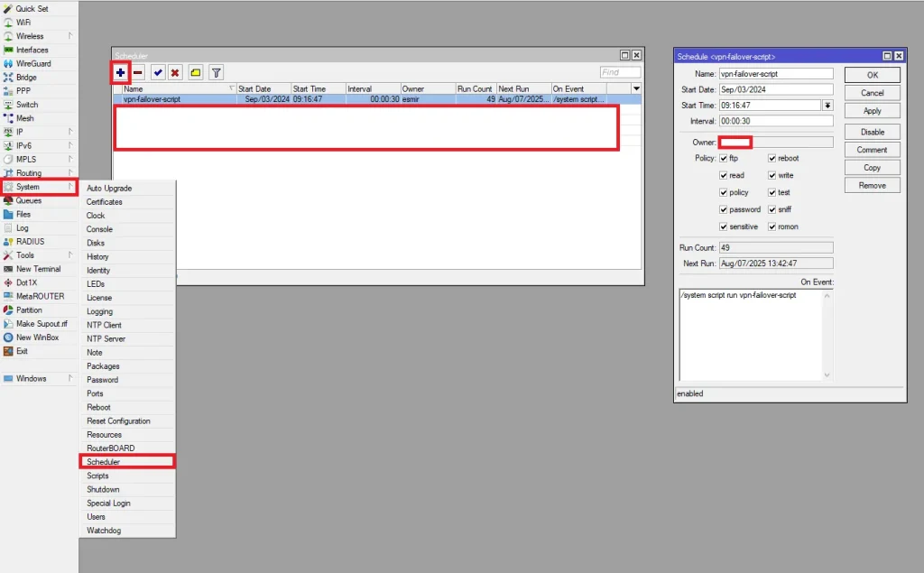Expand the Tools submenu in sidebar

tap(25, 255)
